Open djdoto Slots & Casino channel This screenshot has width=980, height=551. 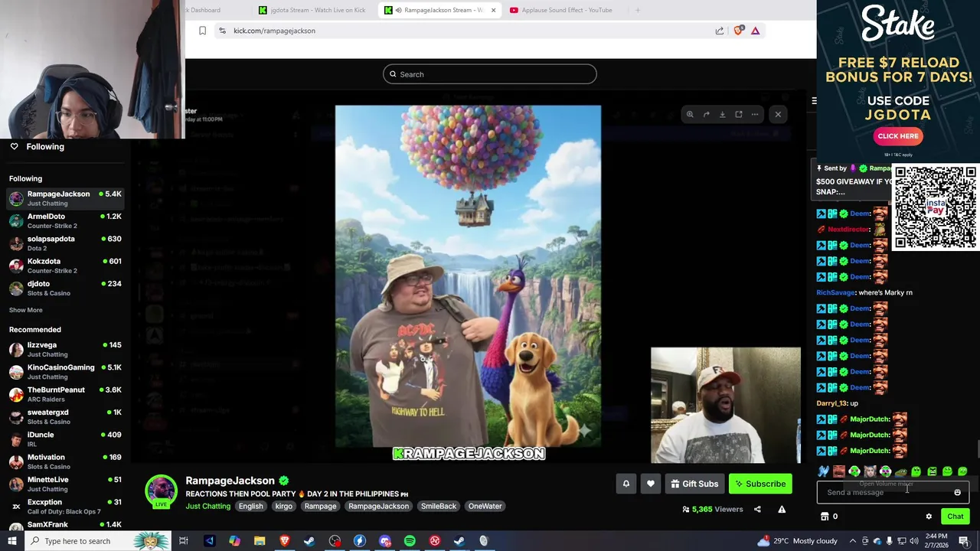tap(65, 288)
